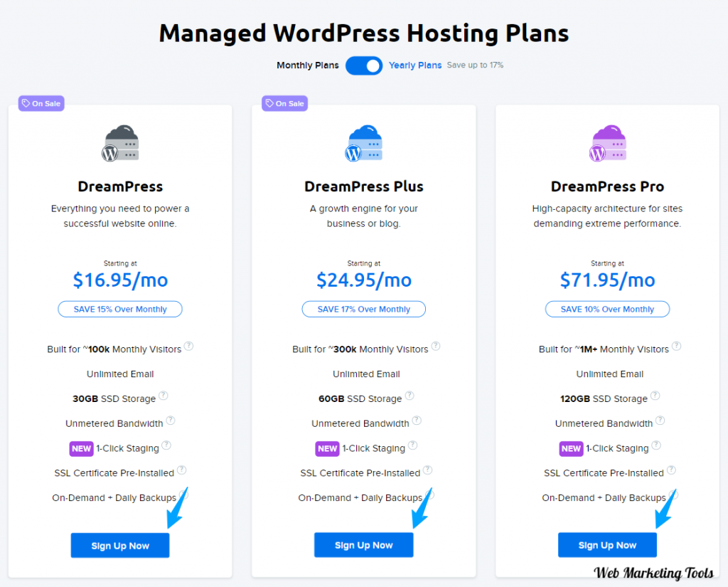Click the DreamPress Pro purple server icon
The image size is (728, 587).
click(x=607, y=143)
